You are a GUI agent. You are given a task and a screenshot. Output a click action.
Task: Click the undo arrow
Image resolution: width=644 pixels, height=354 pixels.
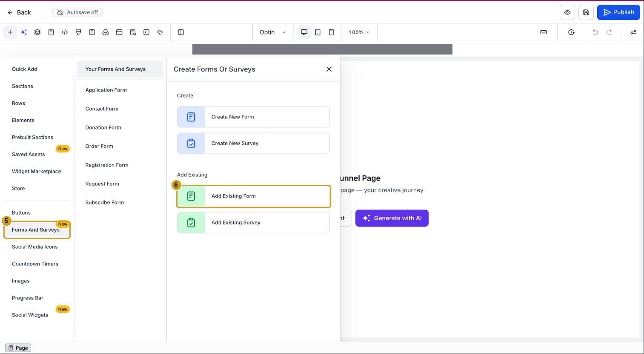click(x=595, y=32)
